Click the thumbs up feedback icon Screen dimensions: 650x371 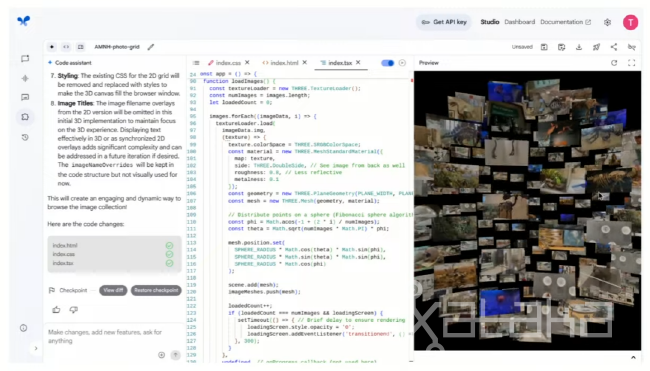[56, 310]
